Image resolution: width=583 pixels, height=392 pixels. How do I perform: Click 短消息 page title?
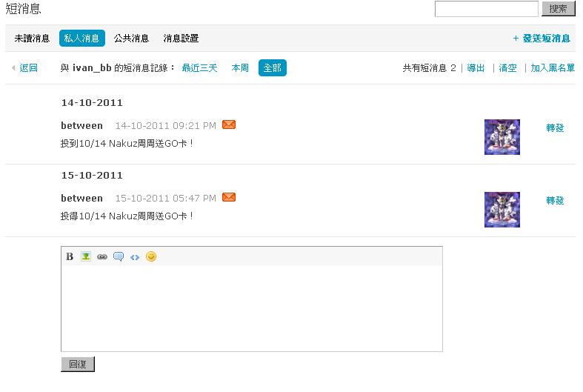pos(23,9)
